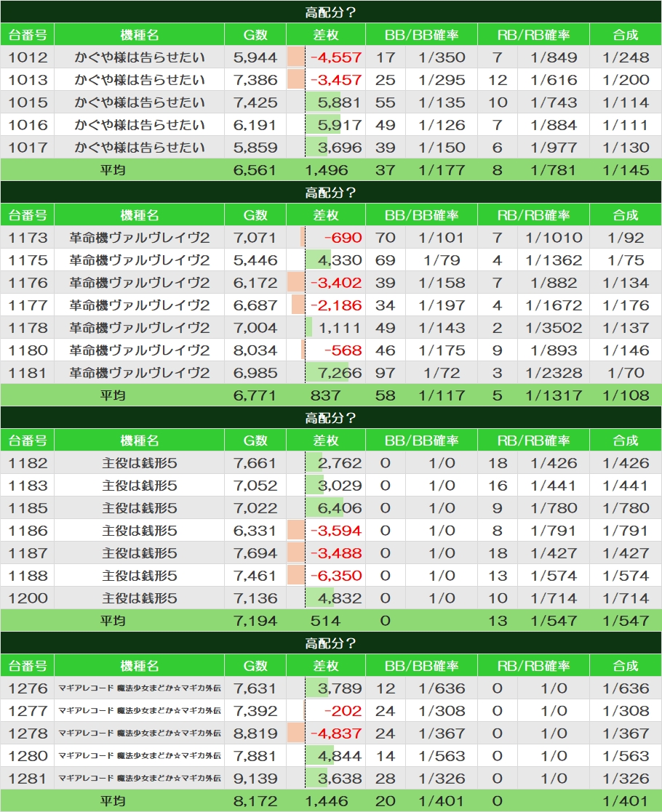Click 平均 label in the かぐや様 table
662x812 pixels.
pos(113,170)
